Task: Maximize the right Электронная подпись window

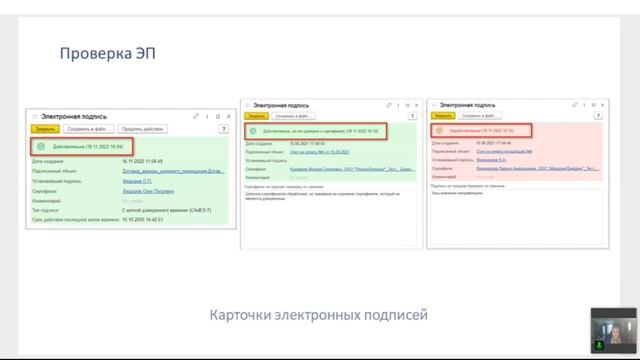Action: click(x=593, y=105)
